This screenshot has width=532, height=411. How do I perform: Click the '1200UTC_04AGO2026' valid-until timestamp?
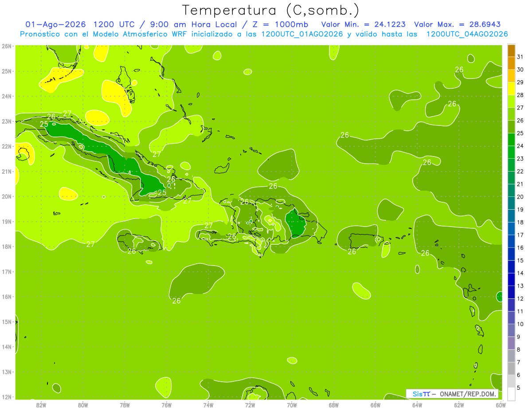467,34
